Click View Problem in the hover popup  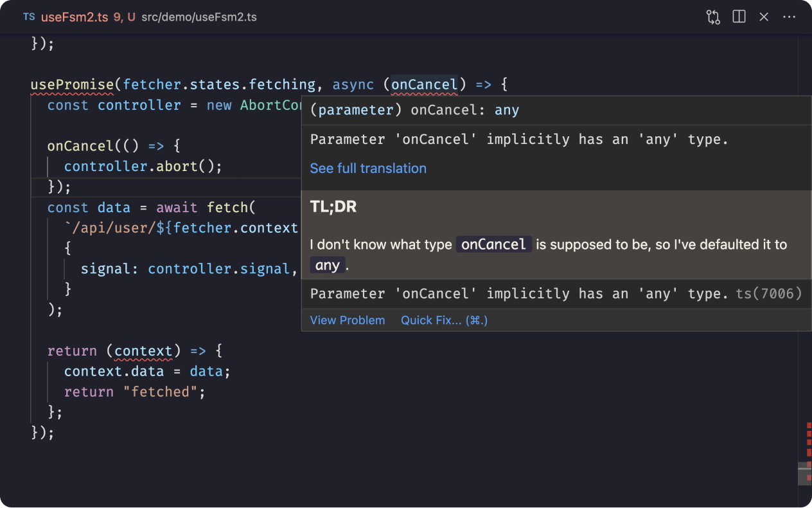pyautogui.click(x=348, y=320)
